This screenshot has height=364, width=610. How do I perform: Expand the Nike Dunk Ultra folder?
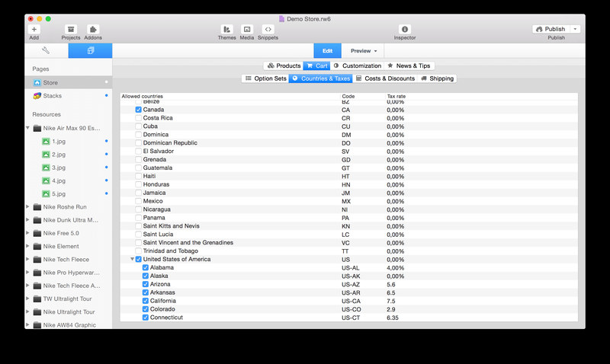tap(27, 220)
